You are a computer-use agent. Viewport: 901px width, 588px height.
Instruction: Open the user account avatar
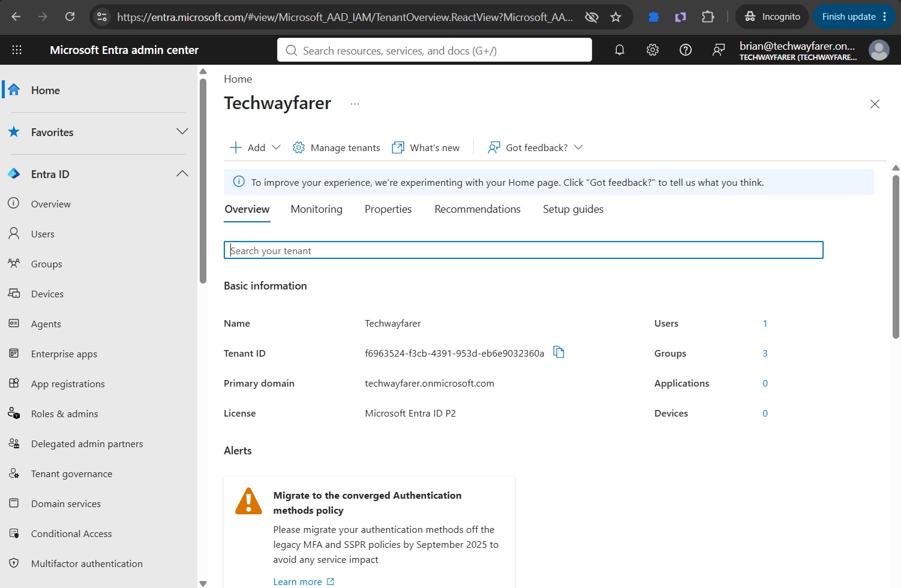pos(879,50)
